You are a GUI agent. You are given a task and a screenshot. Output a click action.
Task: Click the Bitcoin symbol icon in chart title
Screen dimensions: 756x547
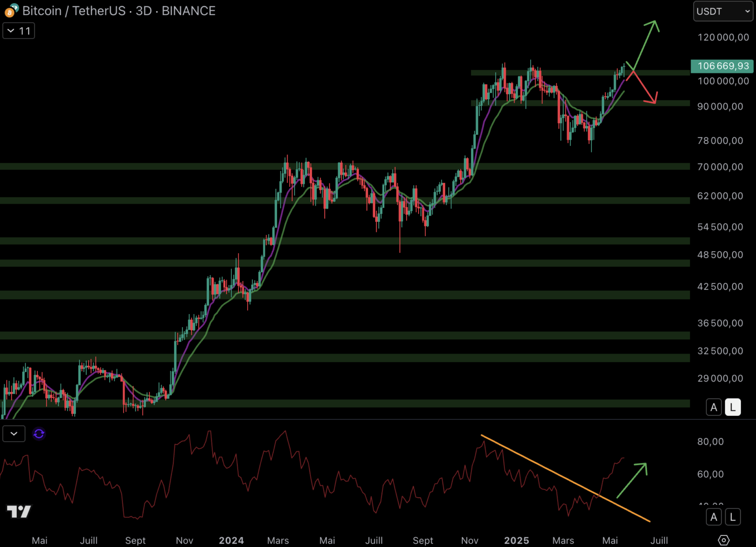11,10
